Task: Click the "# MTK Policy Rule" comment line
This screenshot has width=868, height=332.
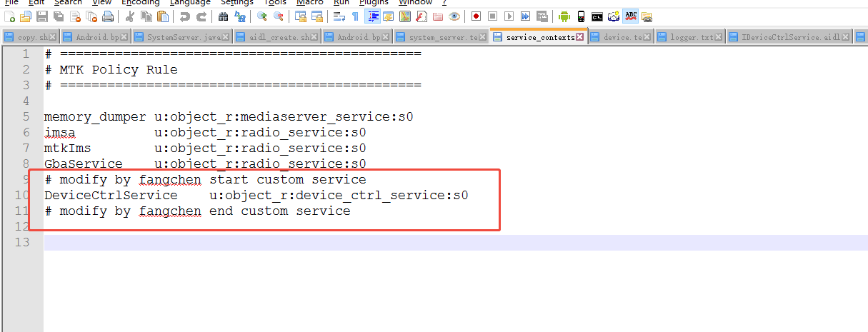Action: pos(111,70)
